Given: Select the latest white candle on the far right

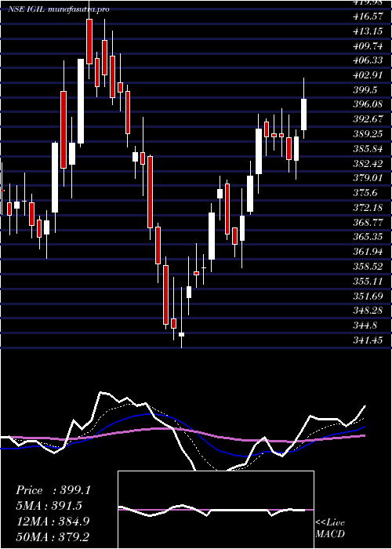Looking at the screenshot, I should (x=304, y=115).
